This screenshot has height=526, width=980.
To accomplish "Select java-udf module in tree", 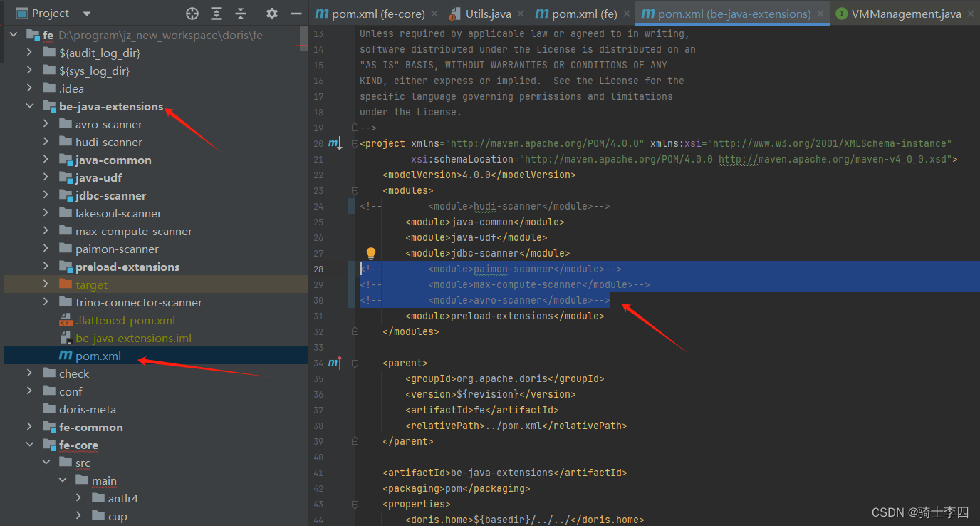I will pyautogui.click(x=99, y=177).
